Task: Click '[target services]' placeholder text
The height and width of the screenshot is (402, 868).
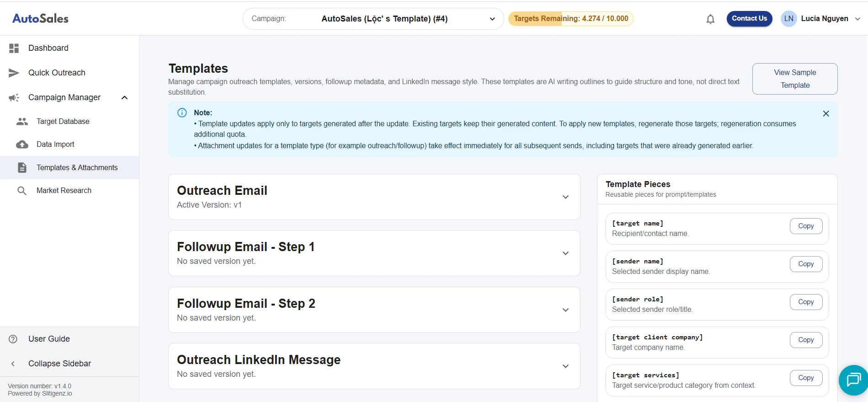Action: 646,375
